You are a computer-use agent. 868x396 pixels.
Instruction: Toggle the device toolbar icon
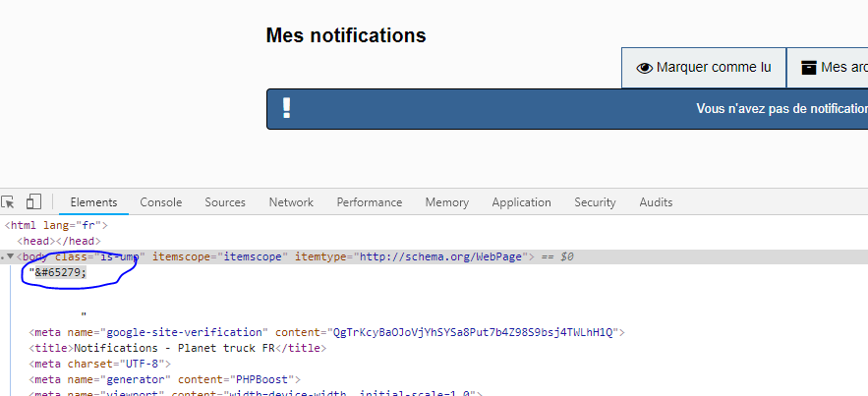32,202
